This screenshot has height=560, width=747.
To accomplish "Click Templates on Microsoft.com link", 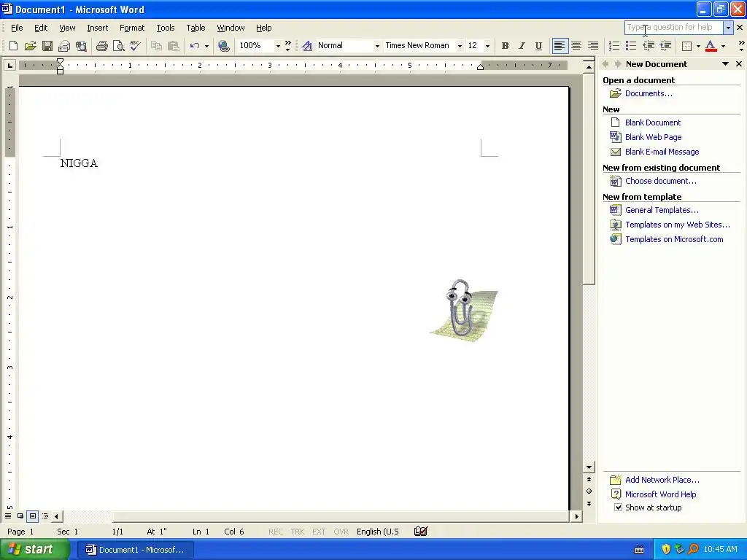I will [x=674, y=239].
